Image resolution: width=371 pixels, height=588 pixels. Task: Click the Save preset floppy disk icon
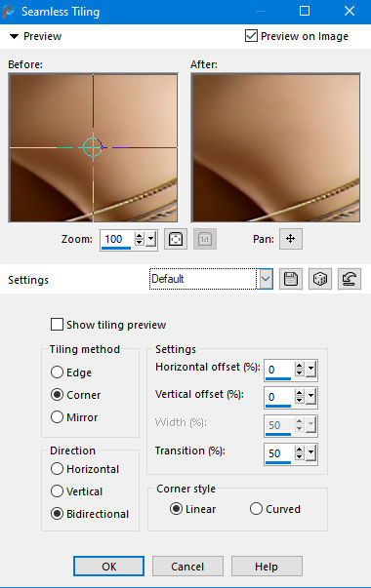(291, 279)
